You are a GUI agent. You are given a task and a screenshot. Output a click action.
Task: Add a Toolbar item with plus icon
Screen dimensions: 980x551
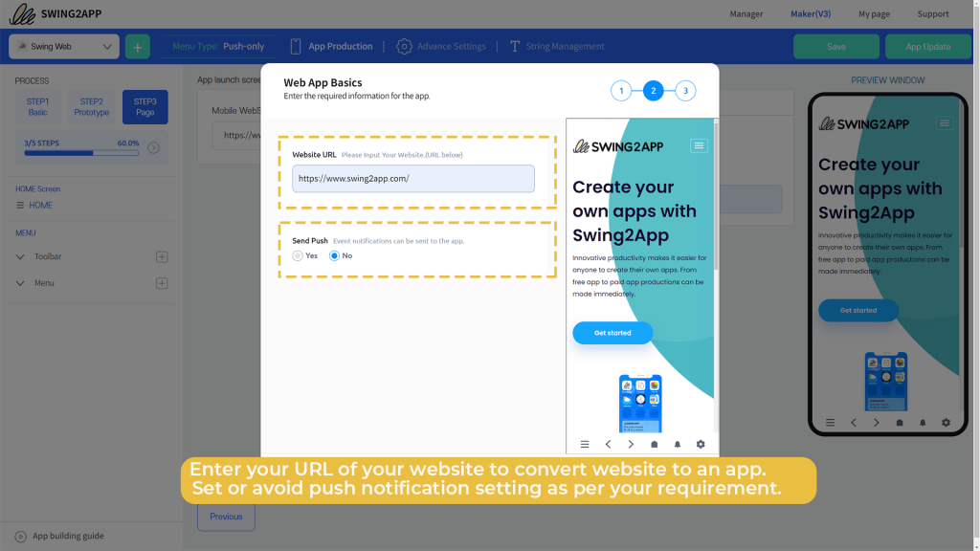(x=162, y=256)
